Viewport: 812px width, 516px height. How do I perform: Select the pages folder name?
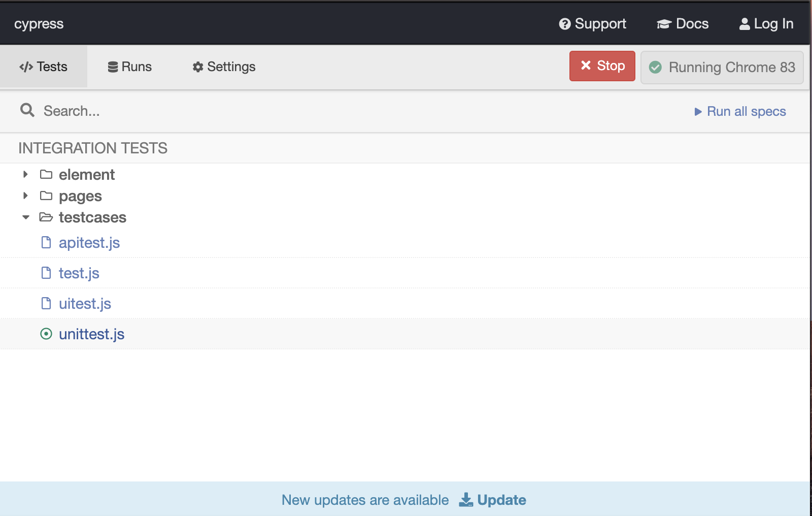click(80, 197)
